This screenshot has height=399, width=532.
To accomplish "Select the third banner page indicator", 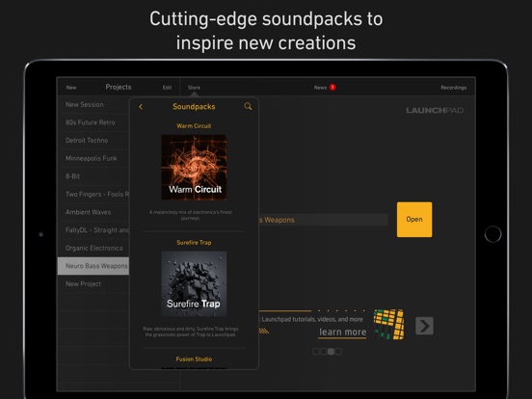I will point(332,352).
